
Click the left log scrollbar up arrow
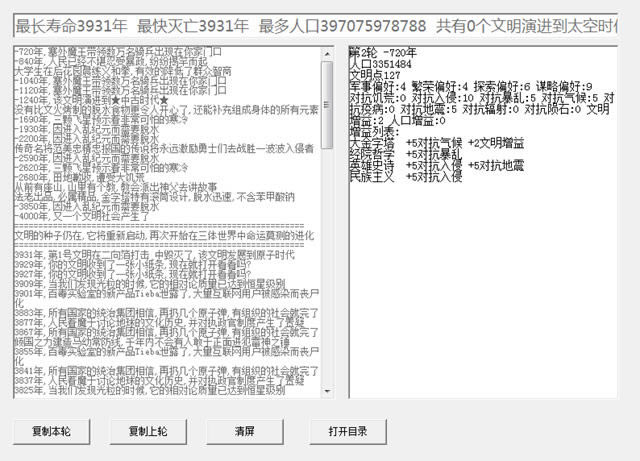click(327, 52)
